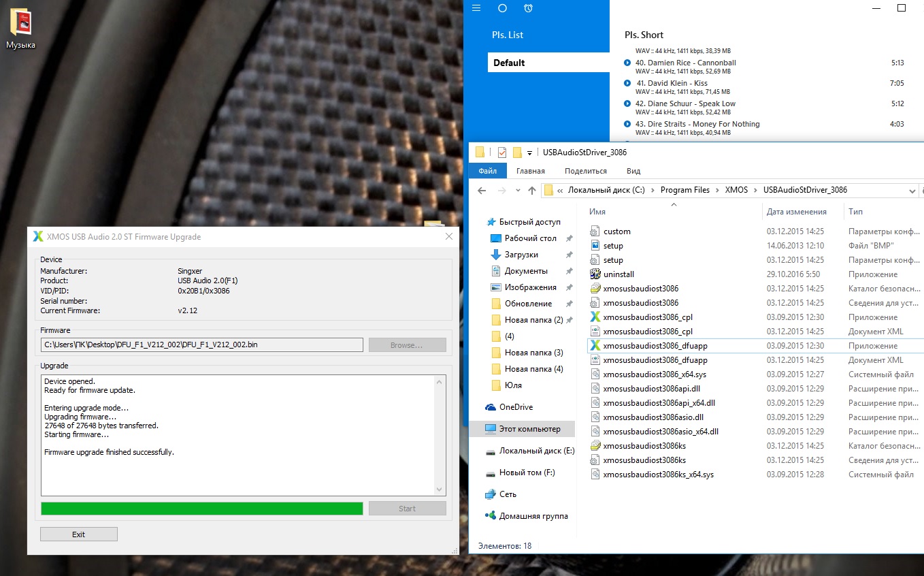This screenshot has width=924, height=576.
Task: Select xmosusbaudiost3086_x64.sys system file
Action: coord(655,374)
